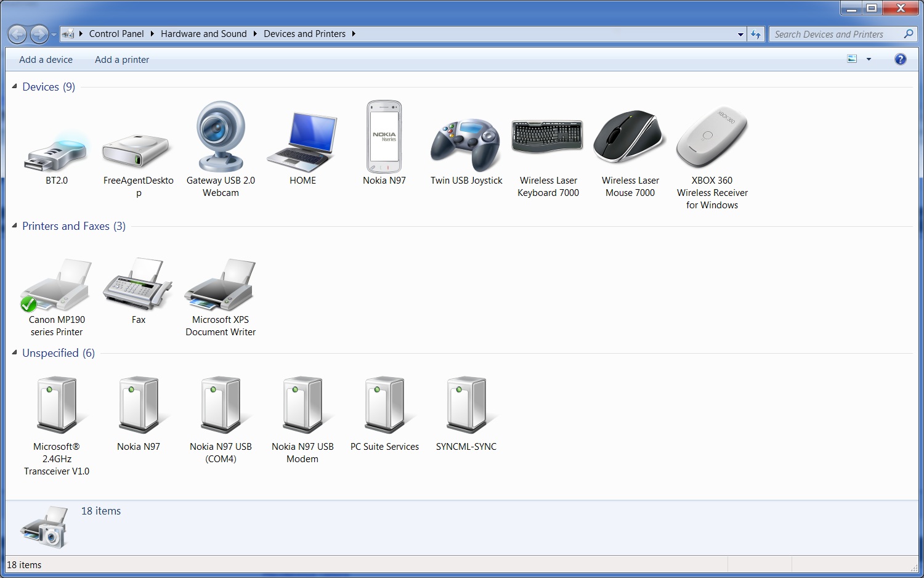Click the Back navigation arrow
Viewport: 924px width, 578px height.
pos(17,34)
